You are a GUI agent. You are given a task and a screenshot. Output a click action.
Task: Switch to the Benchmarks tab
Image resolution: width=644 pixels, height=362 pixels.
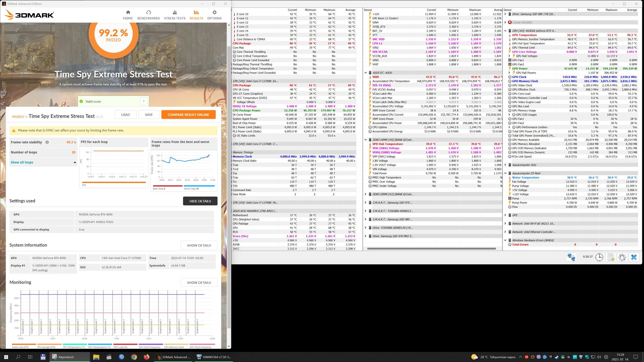click(x=148, y=15)
